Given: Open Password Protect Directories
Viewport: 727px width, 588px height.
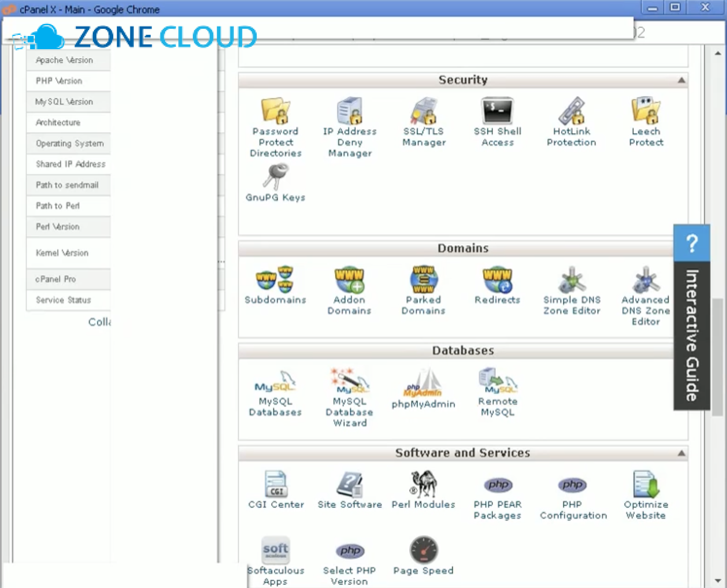Looking at the screenshot, I should tap(276, 127).
